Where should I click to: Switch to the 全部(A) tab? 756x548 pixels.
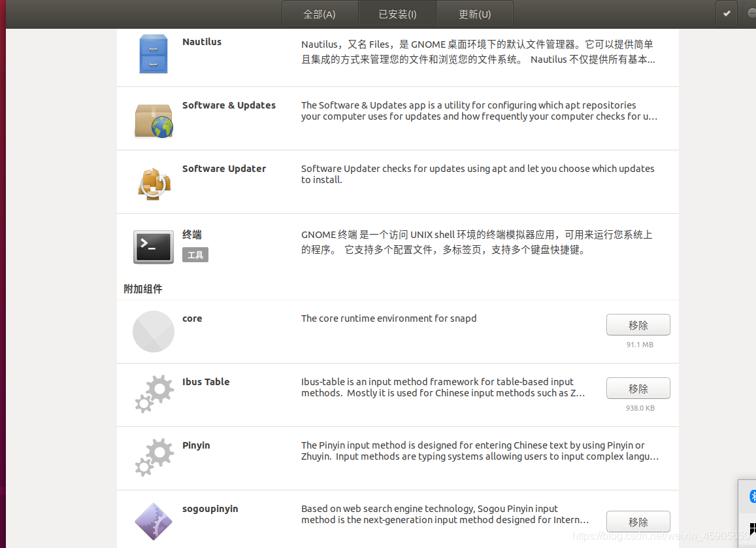tap(320, 14)
